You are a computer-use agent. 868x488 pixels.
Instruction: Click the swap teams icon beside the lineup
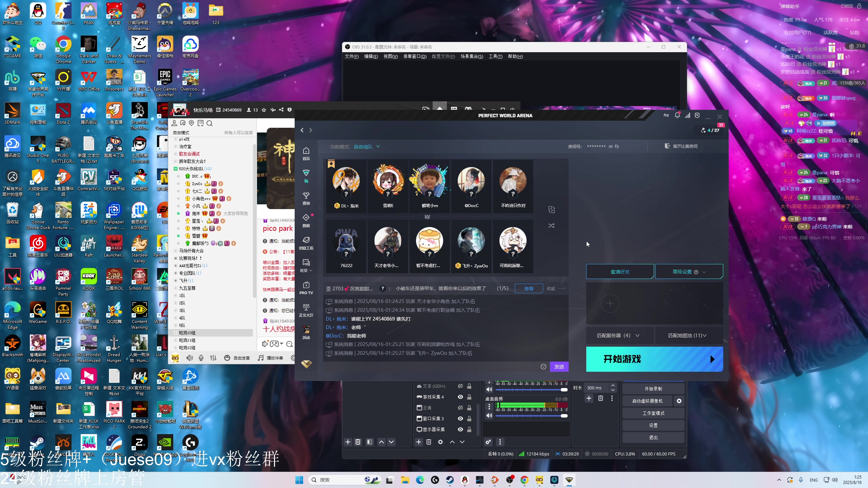pyautogui.click(x=551, y=210)
